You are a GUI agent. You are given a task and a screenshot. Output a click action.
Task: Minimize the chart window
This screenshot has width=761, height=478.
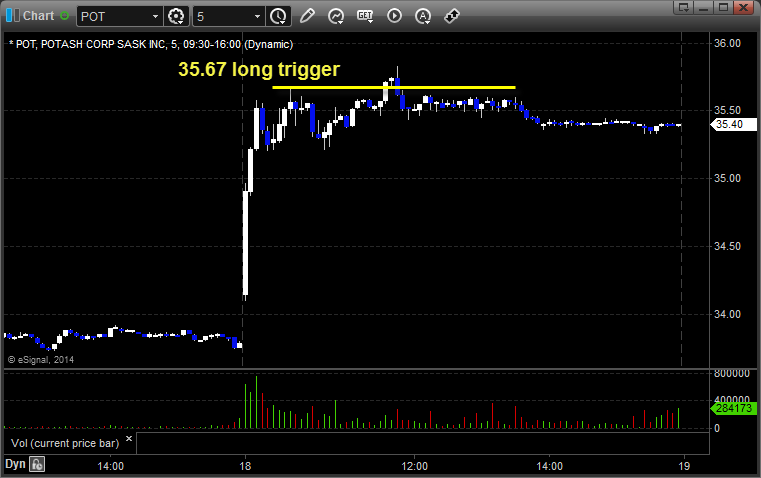(703, 7)
